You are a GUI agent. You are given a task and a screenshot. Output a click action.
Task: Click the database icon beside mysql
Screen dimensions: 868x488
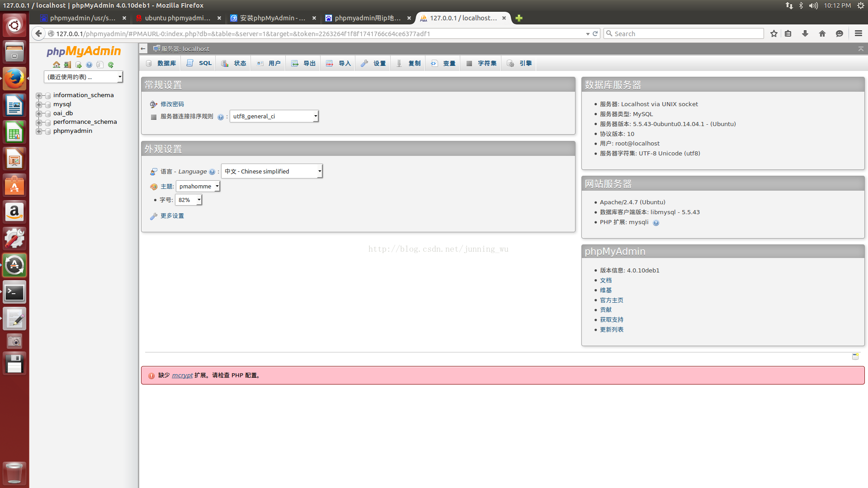48,104
